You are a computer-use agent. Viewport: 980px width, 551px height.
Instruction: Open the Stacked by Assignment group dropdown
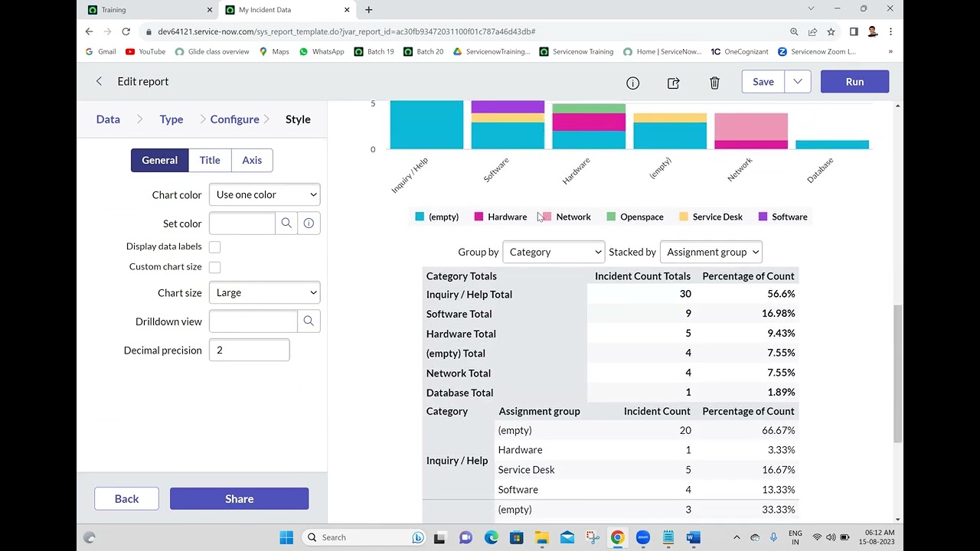pyautogui.click(x=711, y=252)
